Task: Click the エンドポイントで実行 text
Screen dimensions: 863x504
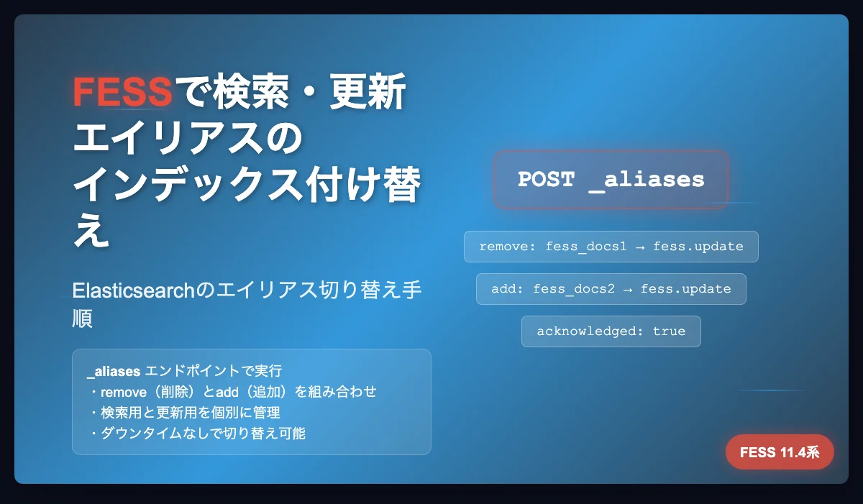Action: click(213, 371)
